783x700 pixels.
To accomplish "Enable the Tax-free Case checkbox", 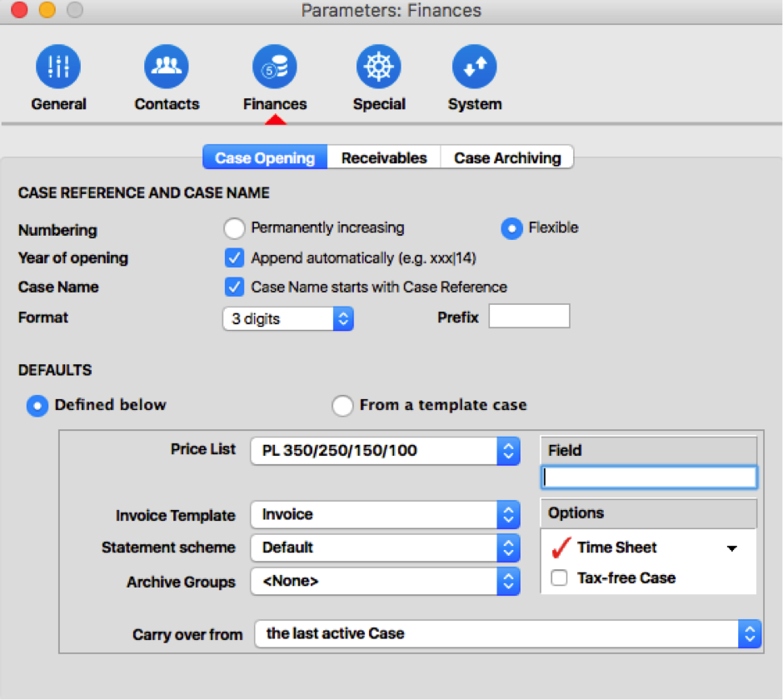I will (x=559, y=577).
